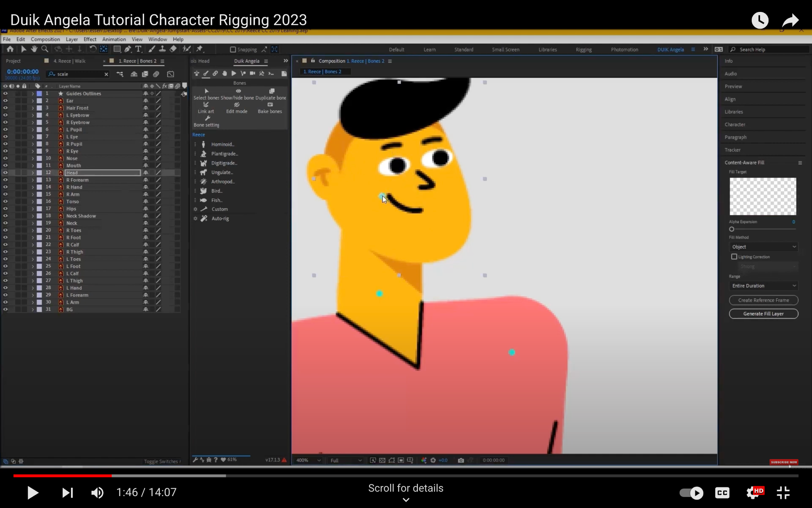This screenshot has width=812, height=508.
Task: Skip to the next video
Action: pos(67,493)
